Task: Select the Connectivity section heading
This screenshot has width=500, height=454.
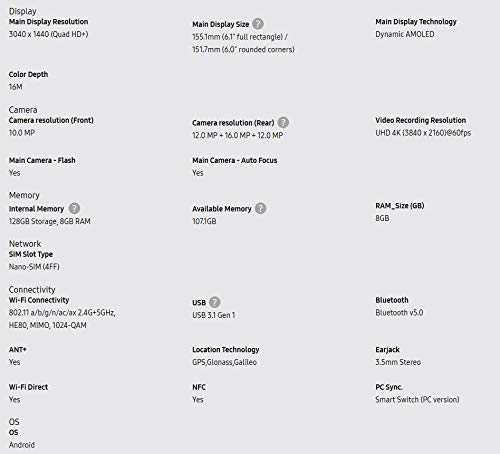Action: (32, 290)
